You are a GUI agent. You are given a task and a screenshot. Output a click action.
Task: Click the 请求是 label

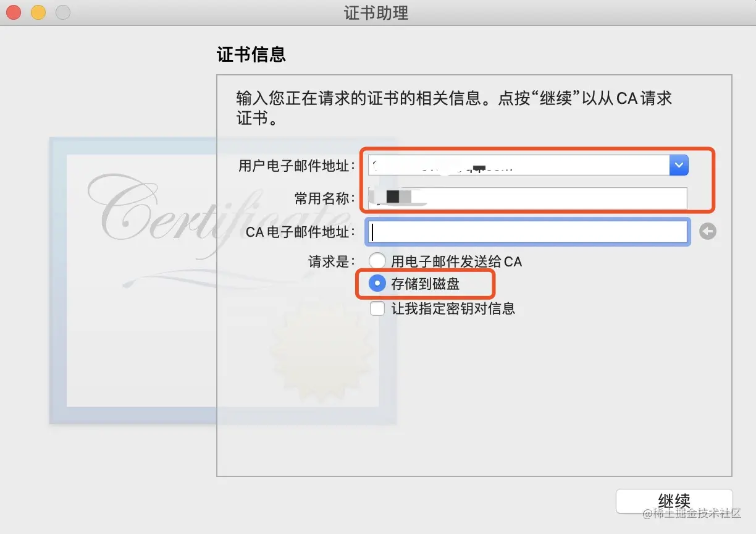[332, 261]
